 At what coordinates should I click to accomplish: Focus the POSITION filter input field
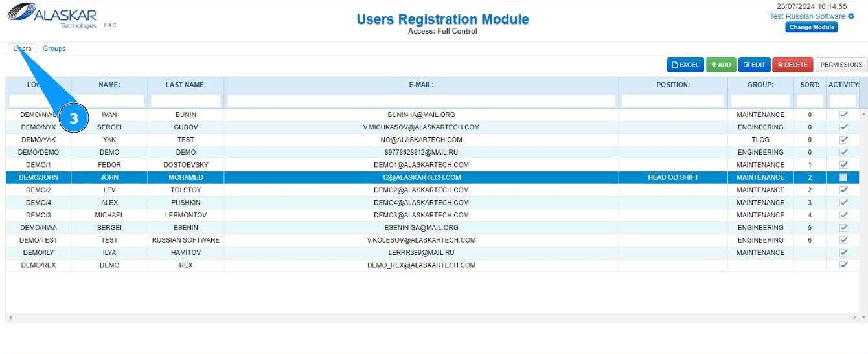point(673,101)
